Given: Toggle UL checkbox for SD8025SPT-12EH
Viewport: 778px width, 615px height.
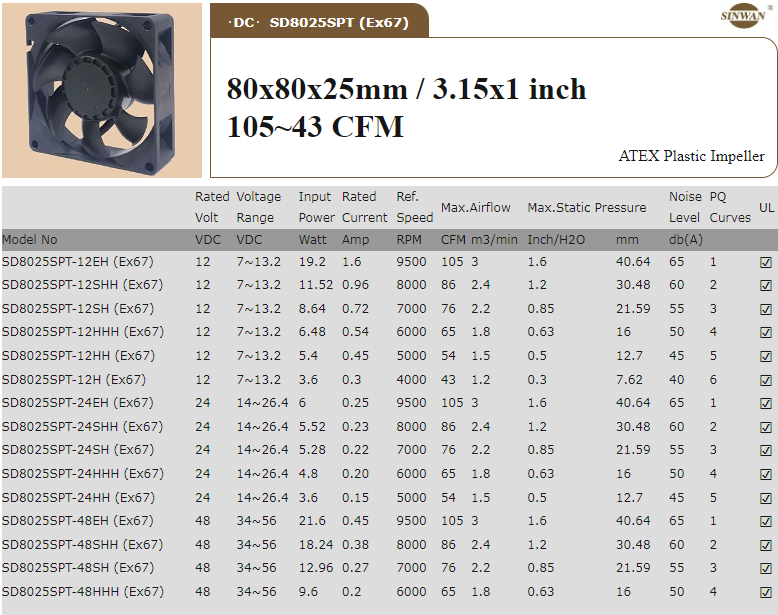Looking at the screenshot, I should [766, 262].
